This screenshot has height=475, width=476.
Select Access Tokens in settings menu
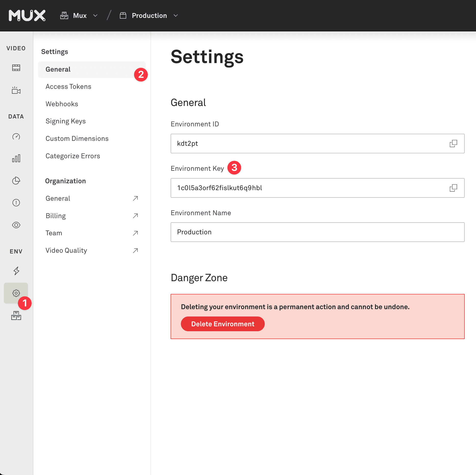tap(68, 87)
